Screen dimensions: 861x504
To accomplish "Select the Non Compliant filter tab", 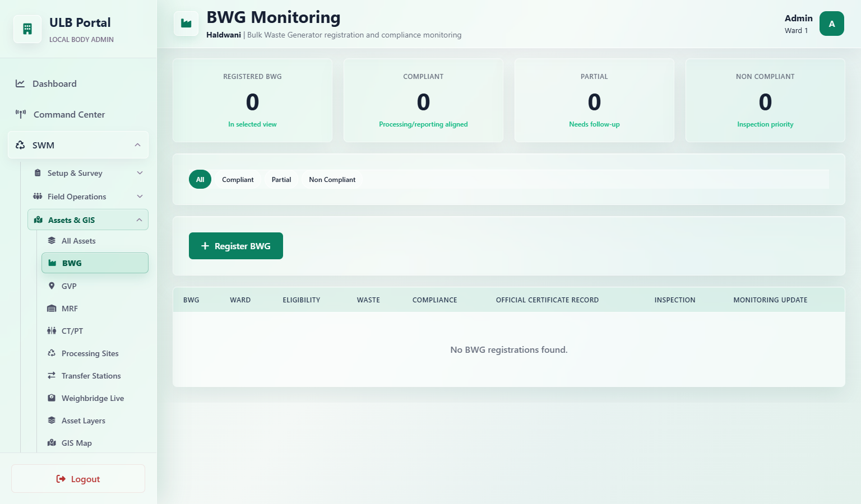I will coord(332,179).
